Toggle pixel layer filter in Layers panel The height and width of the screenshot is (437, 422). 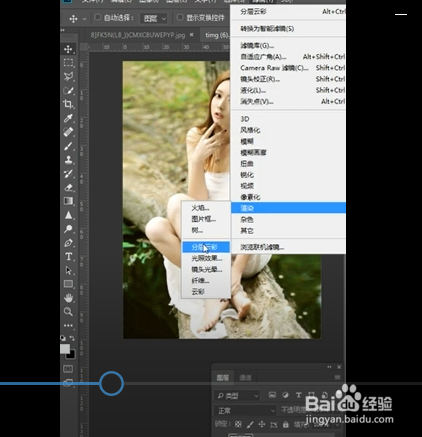tap(272, 395)
